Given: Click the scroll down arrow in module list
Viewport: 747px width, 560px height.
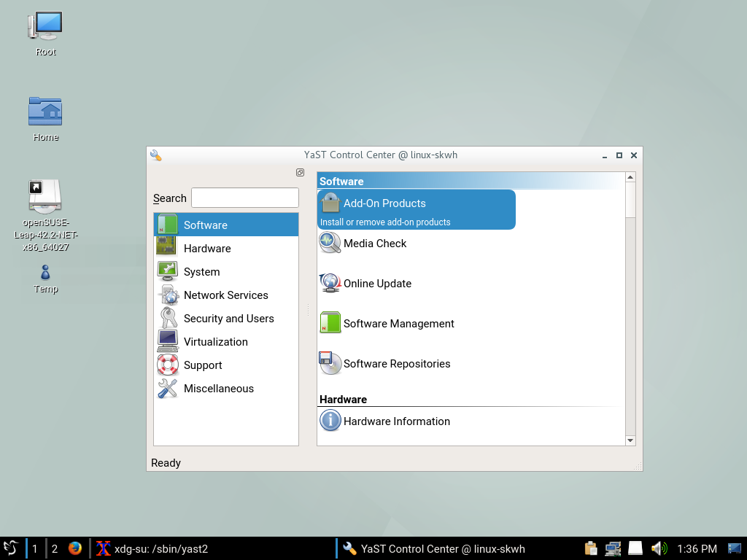Looking at the screenshot, I should (630, 440).
